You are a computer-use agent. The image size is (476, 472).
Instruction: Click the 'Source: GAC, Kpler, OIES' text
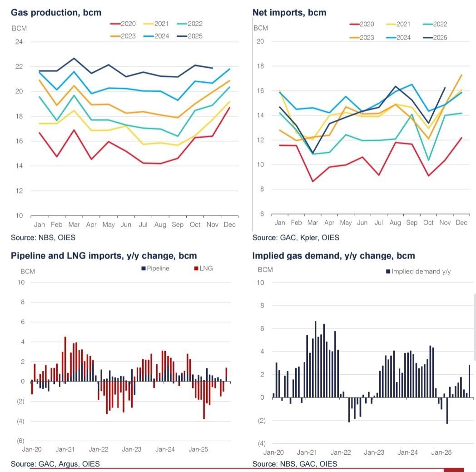[296, 237]
